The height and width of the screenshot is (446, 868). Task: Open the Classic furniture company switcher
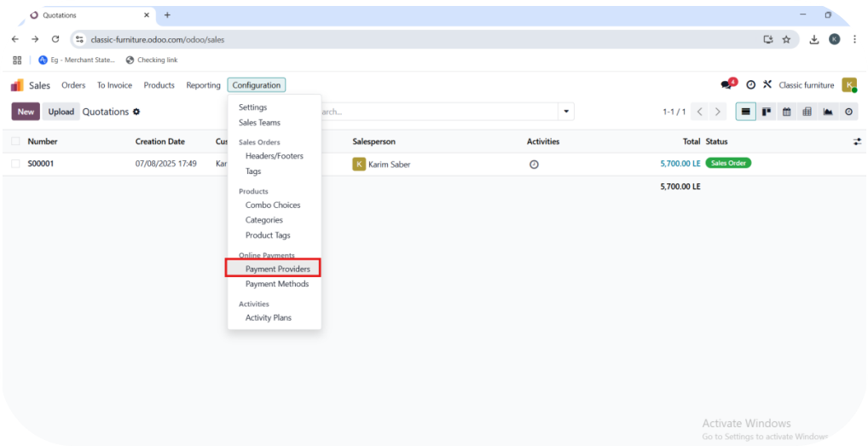[x=806, y=85]
